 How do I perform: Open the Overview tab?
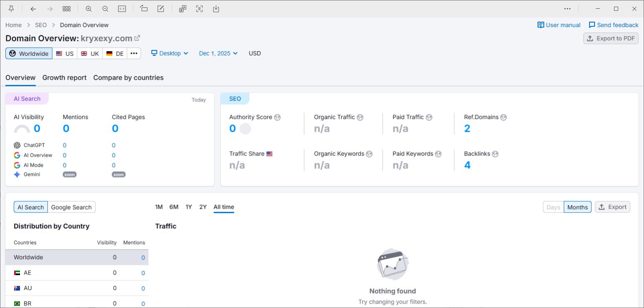click(x=20, y=78)
